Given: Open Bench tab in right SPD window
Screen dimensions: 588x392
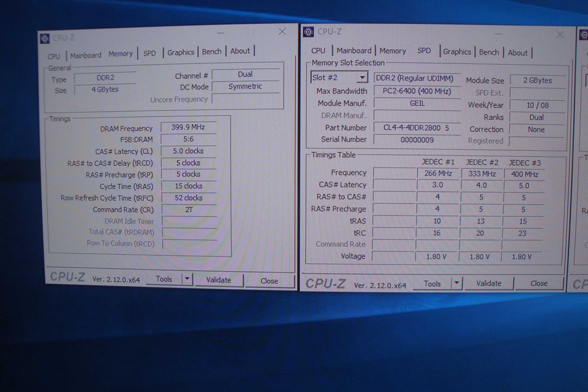Looking at the screenshot, I should click(489, 52).
